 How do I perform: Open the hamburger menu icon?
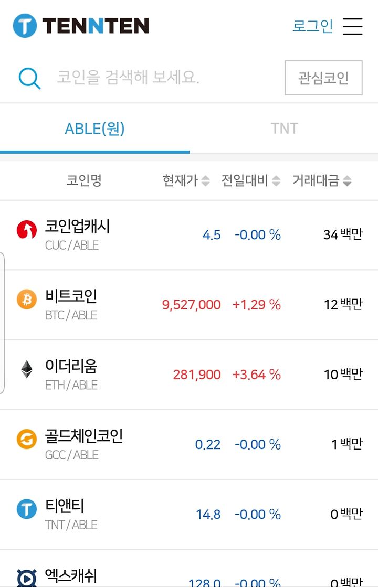[x=352, y=26]
